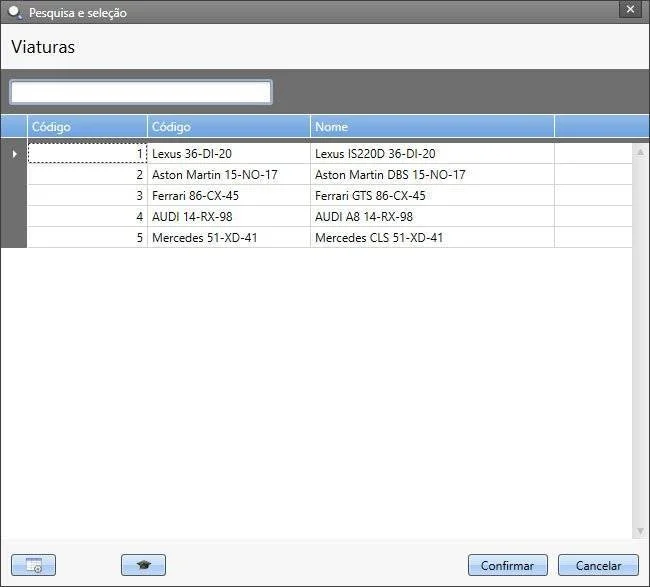The image size is (650, 587).
Task: Select the Aston Martin 15-NO-17 cell
Action: point(229,175)
